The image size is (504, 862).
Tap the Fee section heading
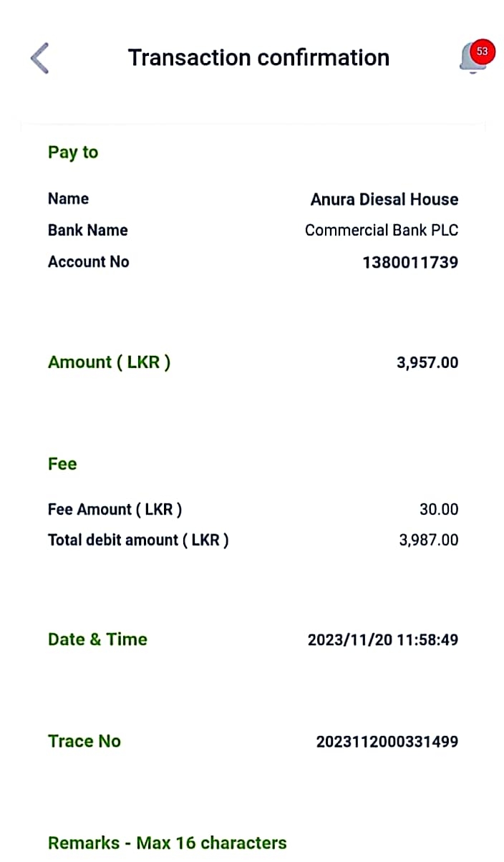tap(62, 464)
